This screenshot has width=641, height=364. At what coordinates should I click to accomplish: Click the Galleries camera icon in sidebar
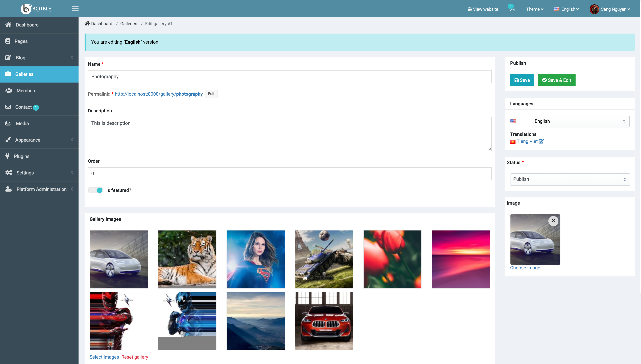pos(8,74)
